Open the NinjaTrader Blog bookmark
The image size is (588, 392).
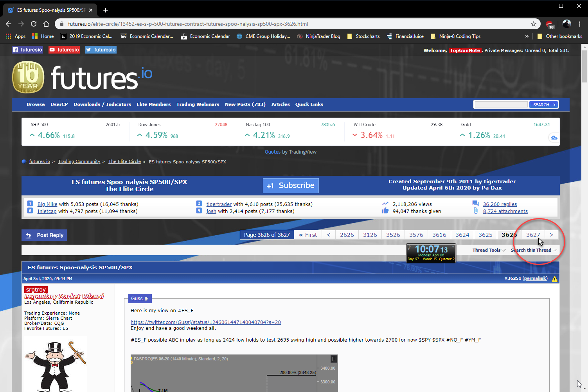[x=318, y=36]
